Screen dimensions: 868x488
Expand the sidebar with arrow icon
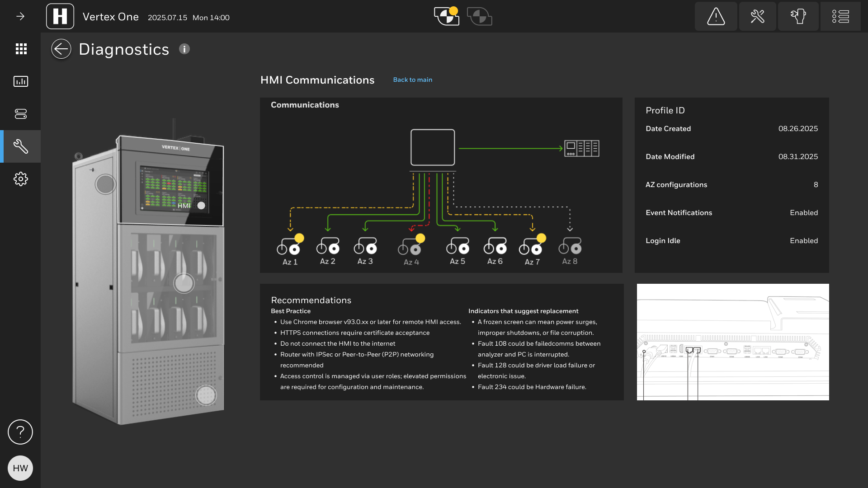pyautogui.click(x=20, y=17)
